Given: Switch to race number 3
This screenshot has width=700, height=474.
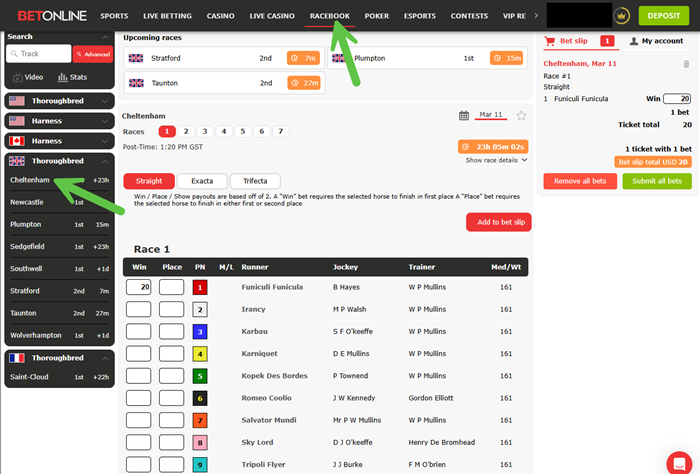Looking at the screenshot, I should pos(204,131).
